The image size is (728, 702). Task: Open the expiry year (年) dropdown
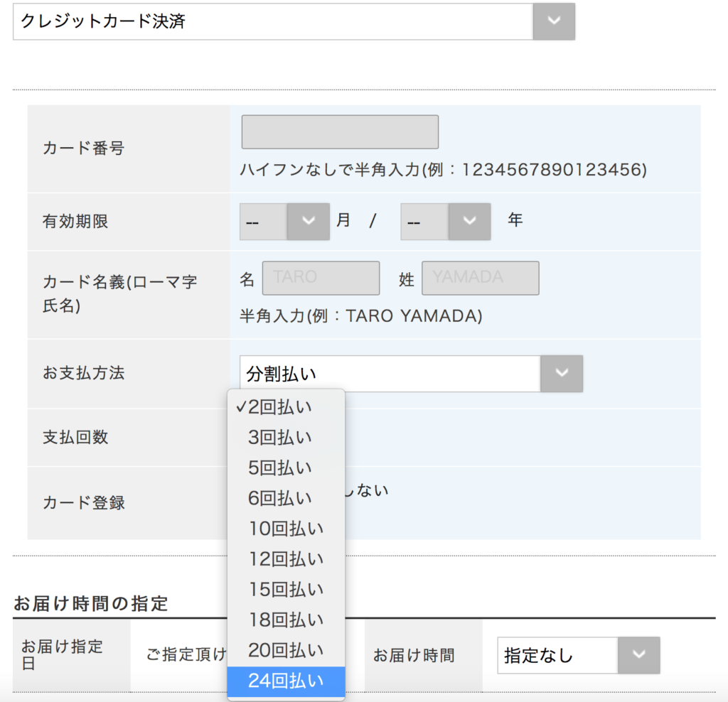tap(446, 221)
